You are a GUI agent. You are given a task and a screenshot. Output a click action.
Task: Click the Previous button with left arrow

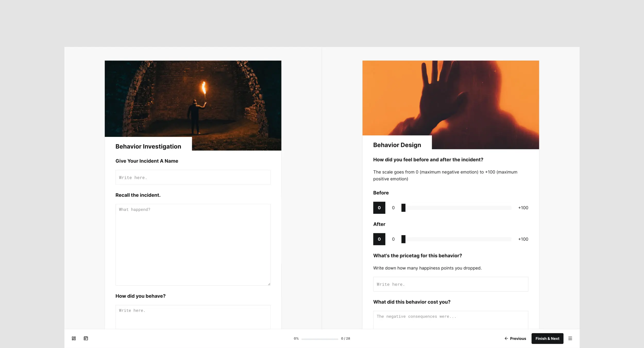pyautogui.click(x=515, y=338)
